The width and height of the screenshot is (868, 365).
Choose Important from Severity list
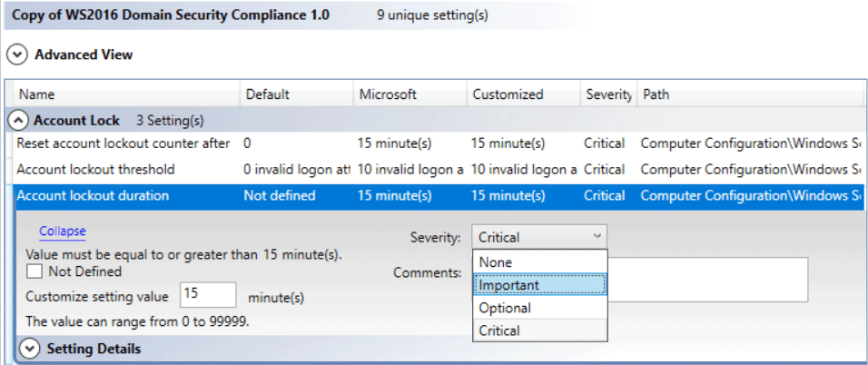(540, 285)
